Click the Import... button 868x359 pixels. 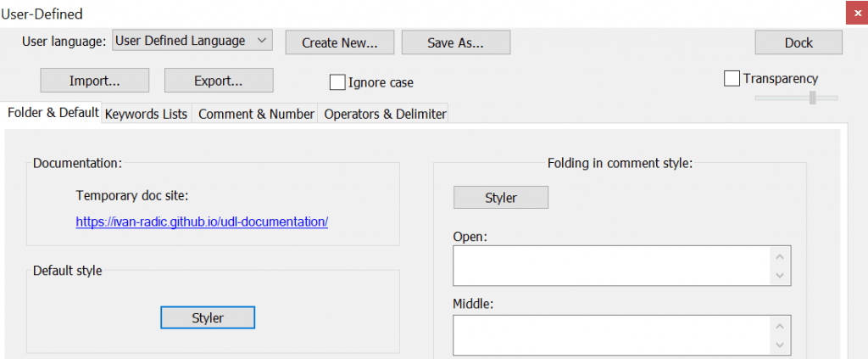[95, 81]
